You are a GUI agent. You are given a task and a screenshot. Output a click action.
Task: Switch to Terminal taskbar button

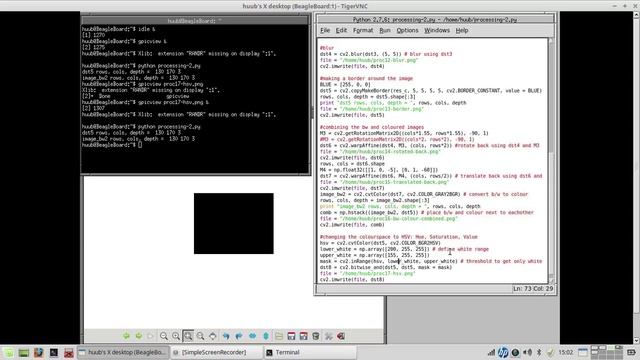coord(309,352)
